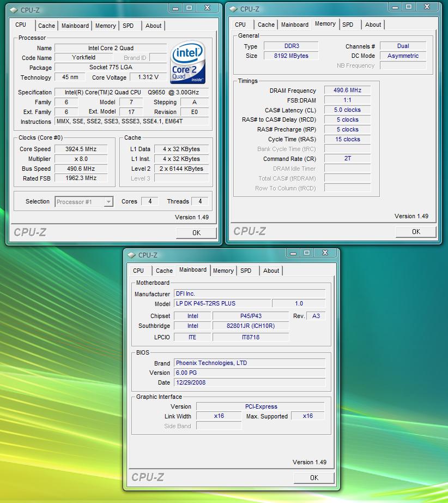Click the DC Mode Asymmetric field
This screenshot has width=448, height=503.
(403, 56)
